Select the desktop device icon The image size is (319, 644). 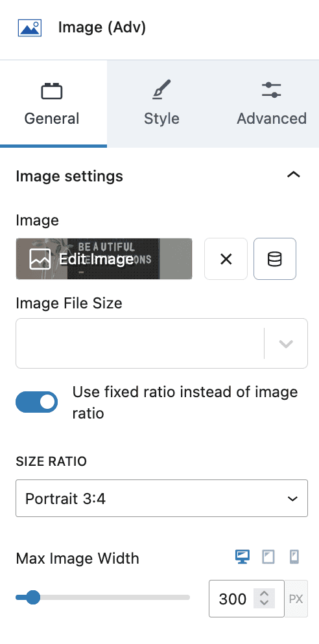(x=242, y=557)
